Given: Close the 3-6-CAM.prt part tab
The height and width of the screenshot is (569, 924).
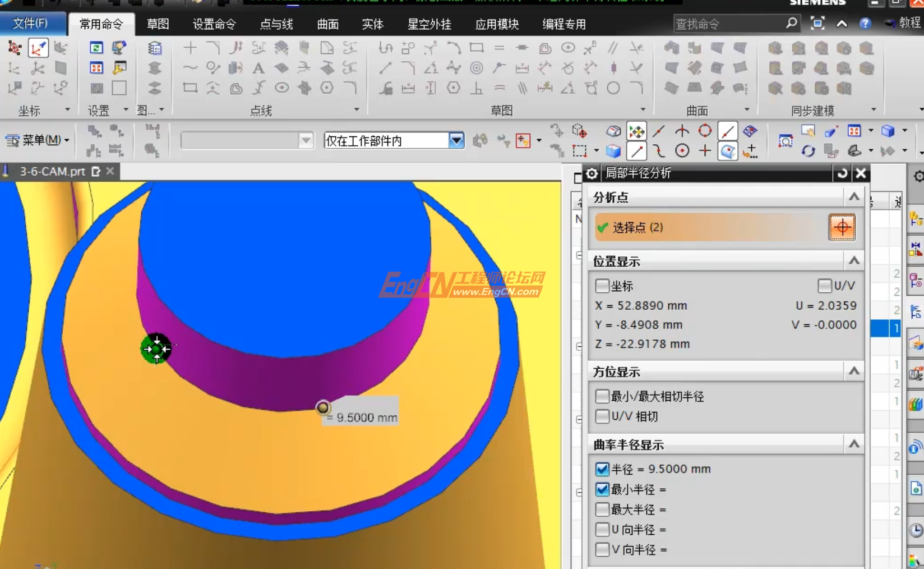Looking at the screenshot, I should coord(109,172).
